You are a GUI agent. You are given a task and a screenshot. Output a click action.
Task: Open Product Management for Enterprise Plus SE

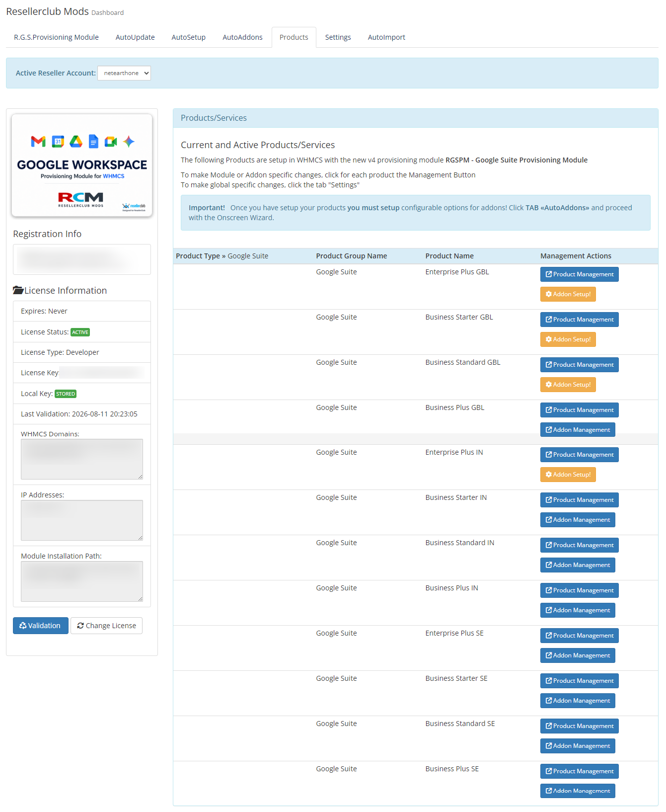point(580,636)
